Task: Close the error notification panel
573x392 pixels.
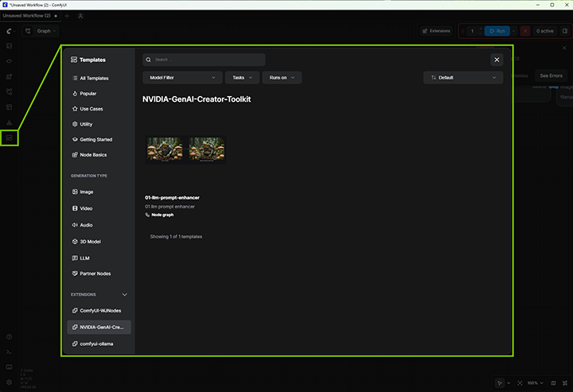Action: [564, 48]
